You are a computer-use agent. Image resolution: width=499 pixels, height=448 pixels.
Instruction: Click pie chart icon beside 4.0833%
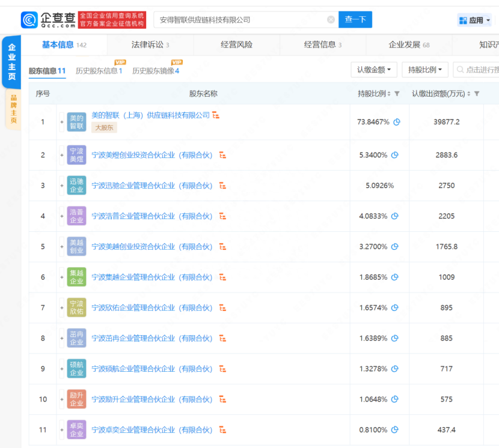[394, 216]
